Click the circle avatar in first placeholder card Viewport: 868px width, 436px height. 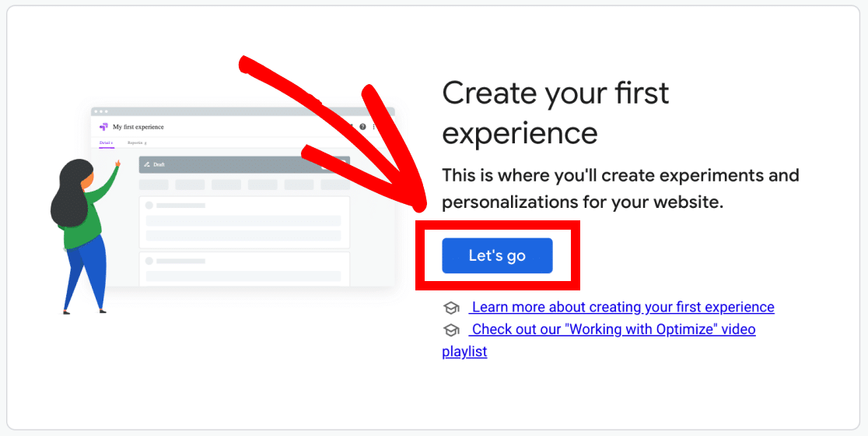click(x=149, y=206)
